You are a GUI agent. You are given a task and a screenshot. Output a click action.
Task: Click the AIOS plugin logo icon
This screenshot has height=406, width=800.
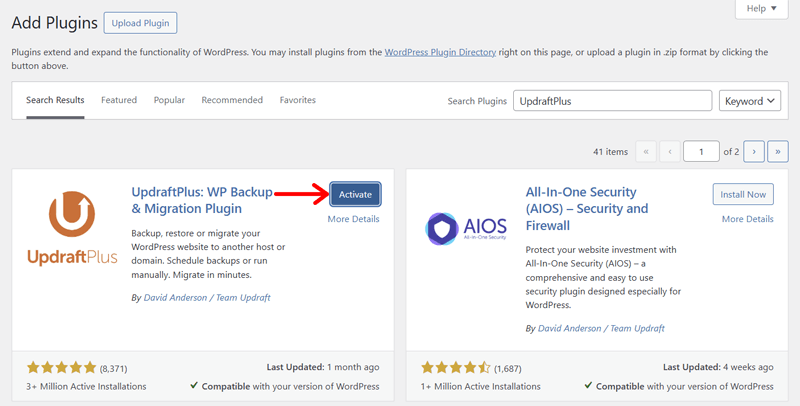pos(466,229)
